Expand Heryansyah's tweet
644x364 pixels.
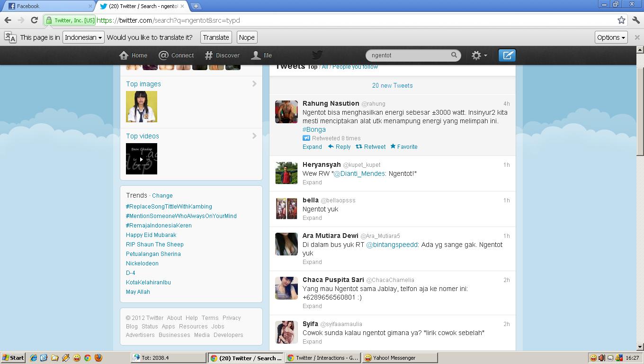click(x=312, y=182)
